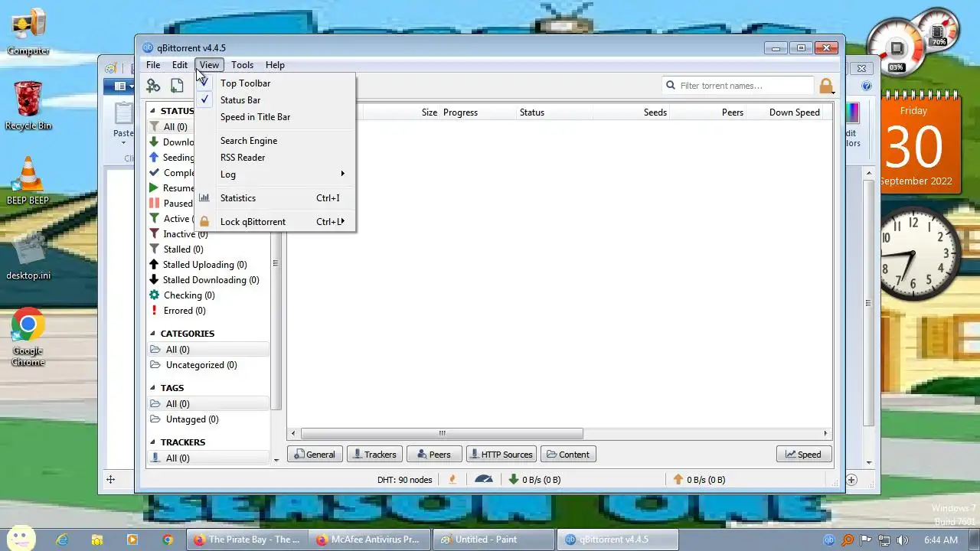This screenshot has height=551, width=980.
Task: Select the All (0) status filter funnel
Action: coord(154,126)
